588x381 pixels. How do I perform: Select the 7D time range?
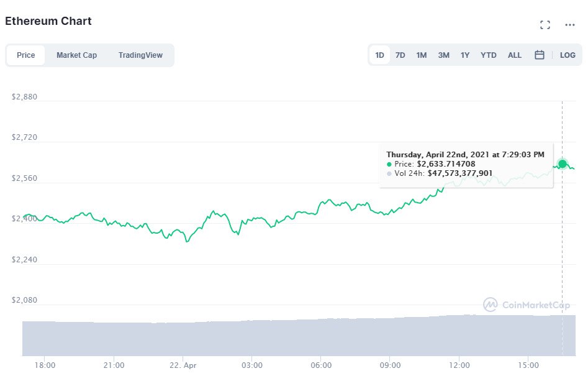click(x=400, y=55)
